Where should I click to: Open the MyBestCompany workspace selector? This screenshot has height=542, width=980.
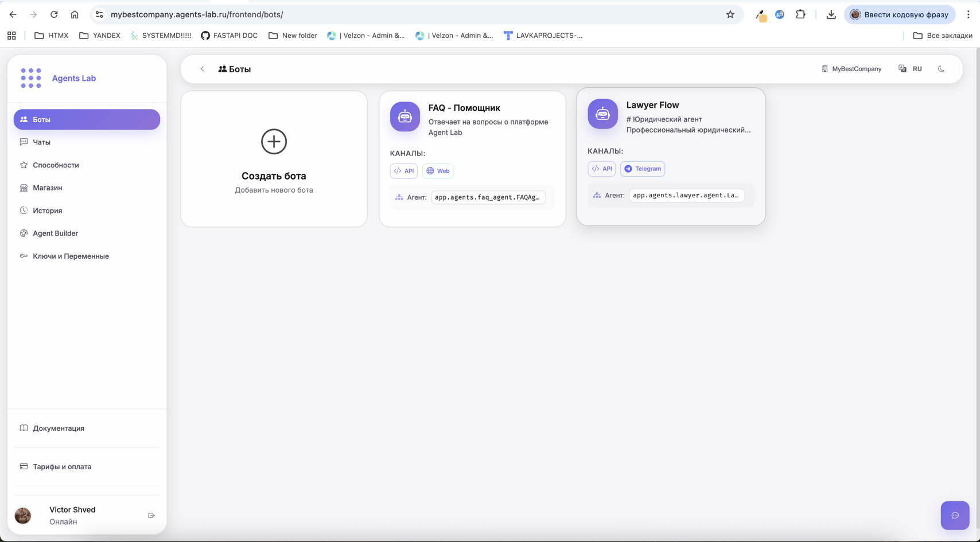point(851,69)
